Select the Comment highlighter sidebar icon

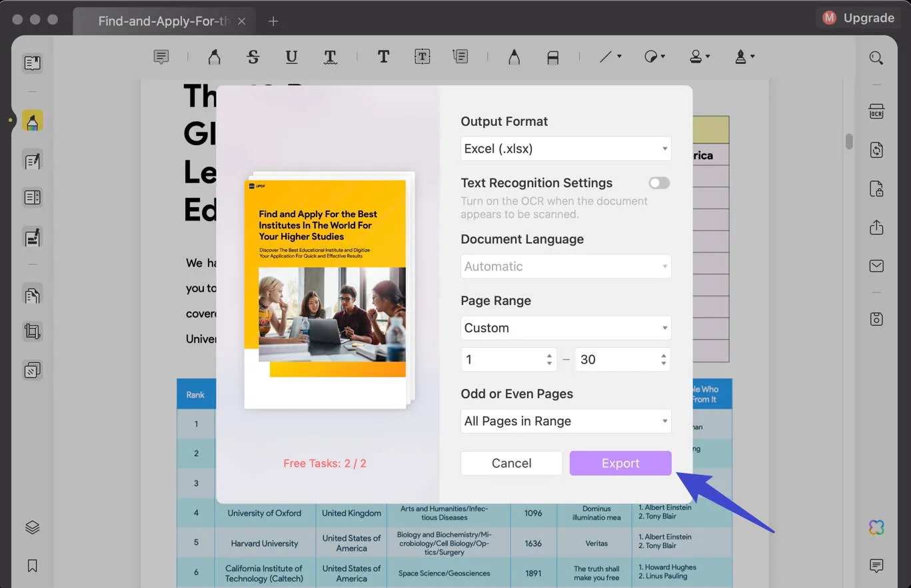32,121
